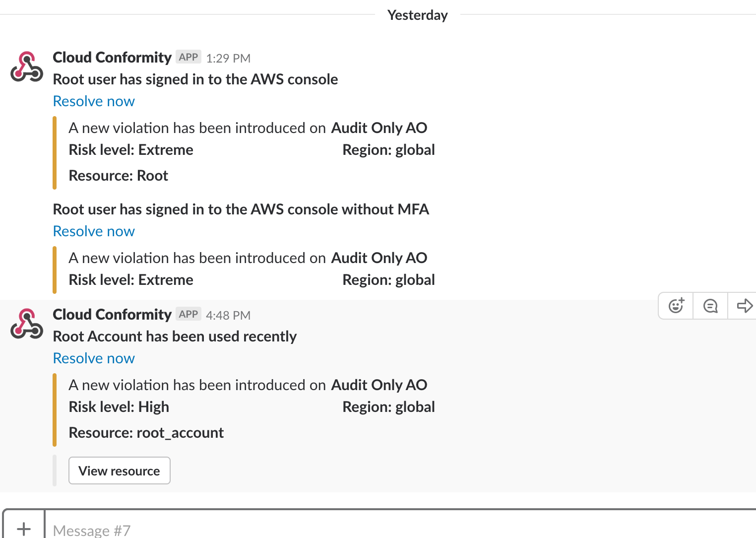The height and width of the screenshot is (538, 756).
Task: Click the plus attachment icon in message box
Action: tap(24, 529)
